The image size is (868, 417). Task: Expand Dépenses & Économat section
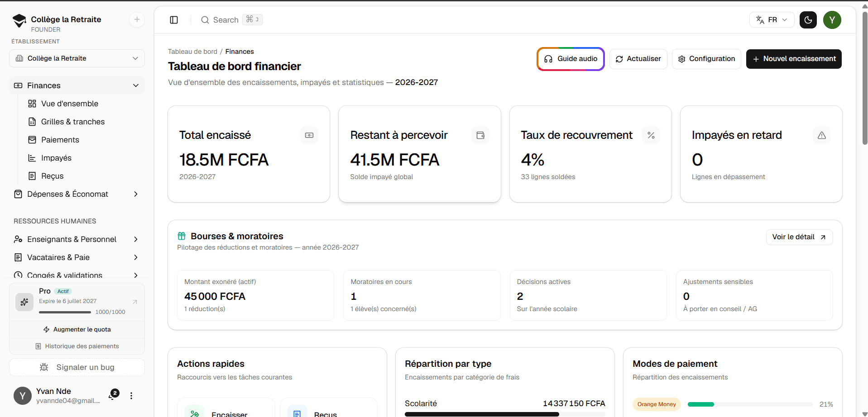coord(77,194)
